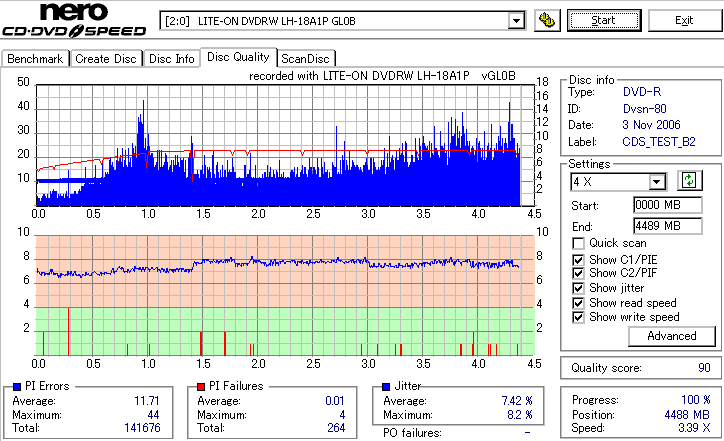Image resolution: width=724 pixels, height=441 pixels.
Task: Click PI Errors maximum 44
Action: point(153,415)
